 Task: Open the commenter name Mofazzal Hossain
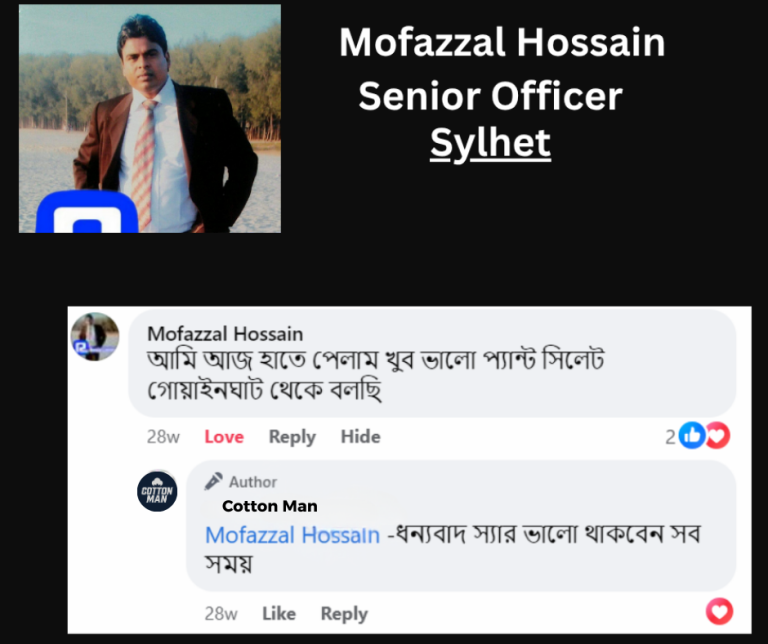pyautogui.click(x=225, y=333)
